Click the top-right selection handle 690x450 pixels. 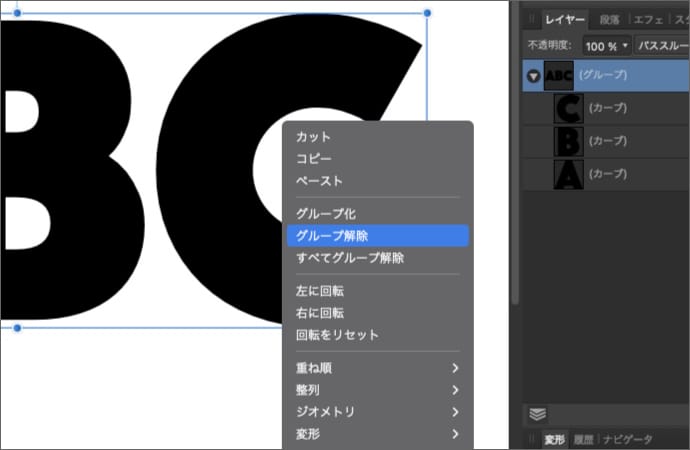[x=427, y=13]
